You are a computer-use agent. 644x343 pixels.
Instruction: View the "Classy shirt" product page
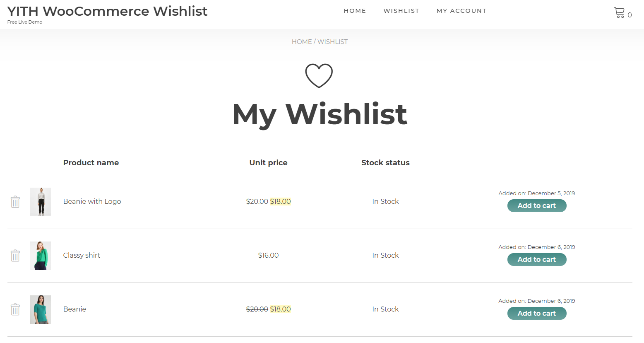pos(82,255)
